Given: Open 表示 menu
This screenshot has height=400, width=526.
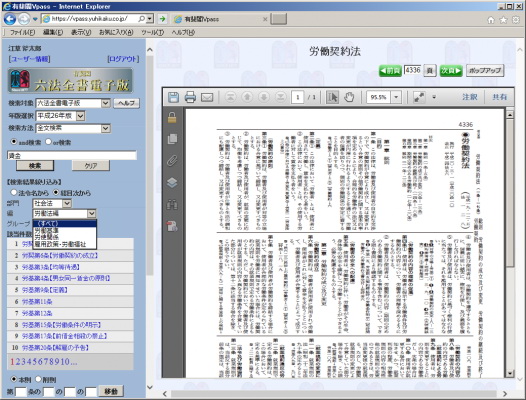Looking at the screenshot, I should pyautogui.click(x=81, y=33).
